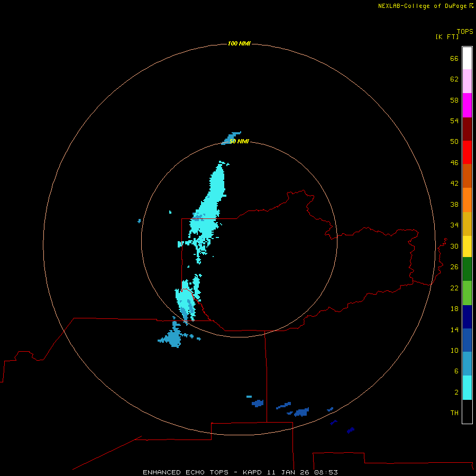
Task: Click the "TOPS" legend title
Action: (x=465, y=32)
